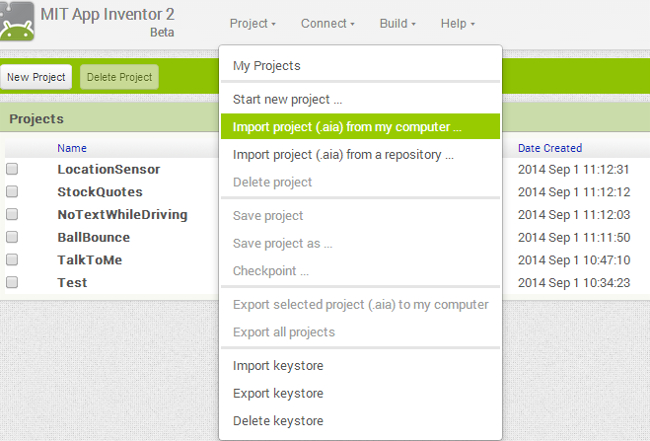Expand the Connect dropdown menu
This screenshot has height=441, width=650.
coord(327,23)
